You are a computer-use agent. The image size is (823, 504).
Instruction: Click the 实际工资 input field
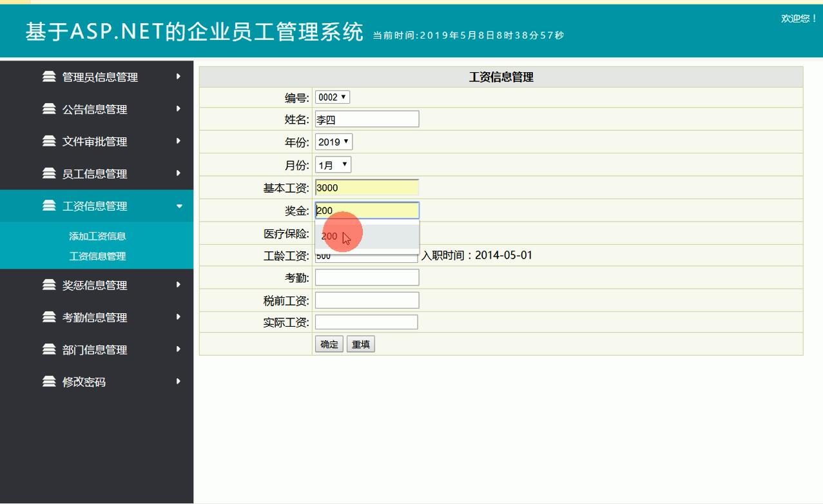click(366, 322)
